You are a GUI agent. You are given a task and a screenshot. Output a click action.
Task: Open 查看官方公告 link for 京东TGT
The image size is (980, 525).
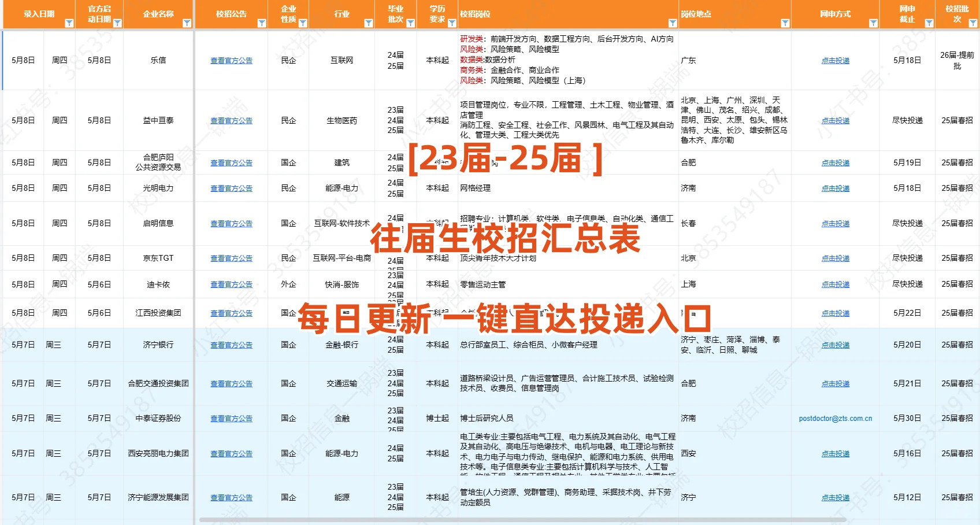pos(231,258)
